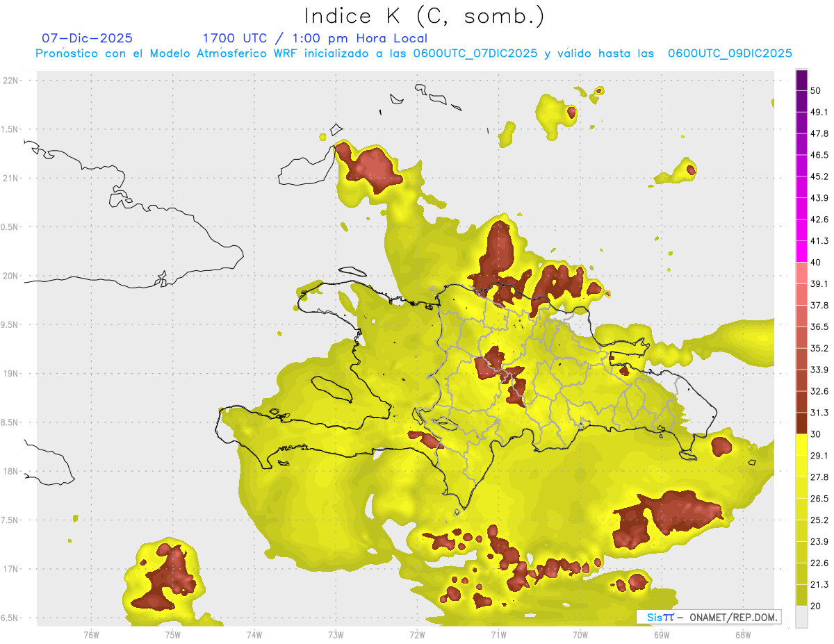Viewport: 834px width, 644px height.
Task: Click the colorbar value "26.5"
Action: pyautogui.click(x=819, y=499)
